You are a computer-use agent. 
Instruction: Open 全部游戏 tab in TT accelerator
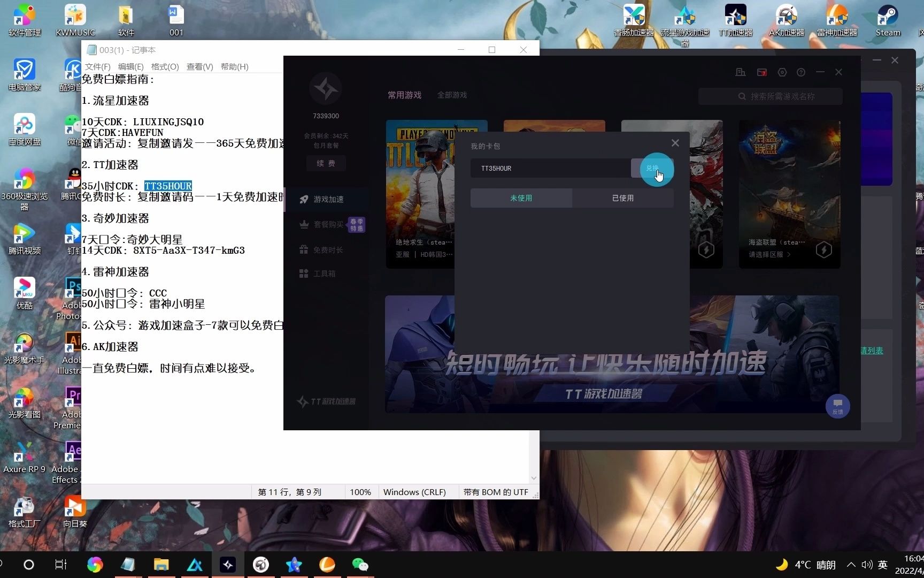pyautogui.click(x=452, y=95)
